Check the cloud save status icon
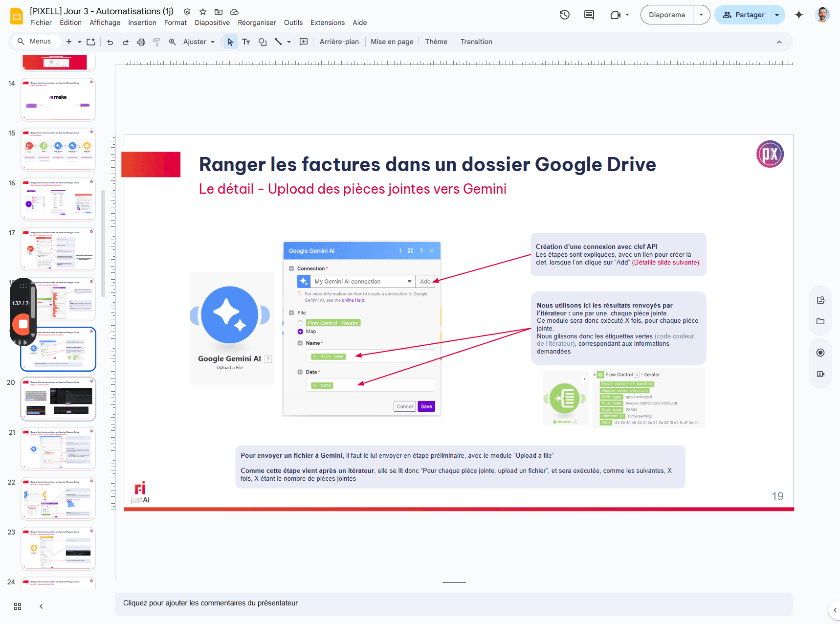 point(234,12)
